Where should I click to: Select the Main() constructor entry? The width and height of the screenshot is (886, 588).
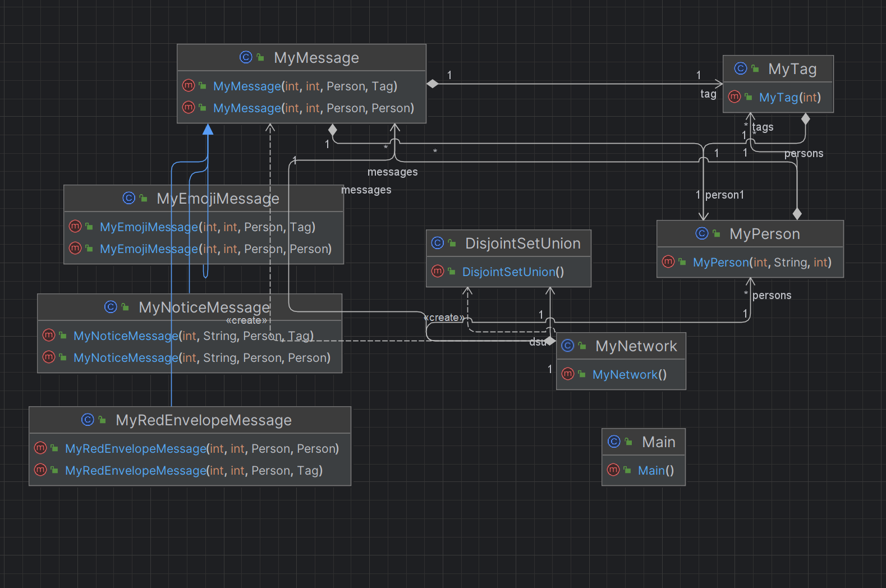click(643, 470)
